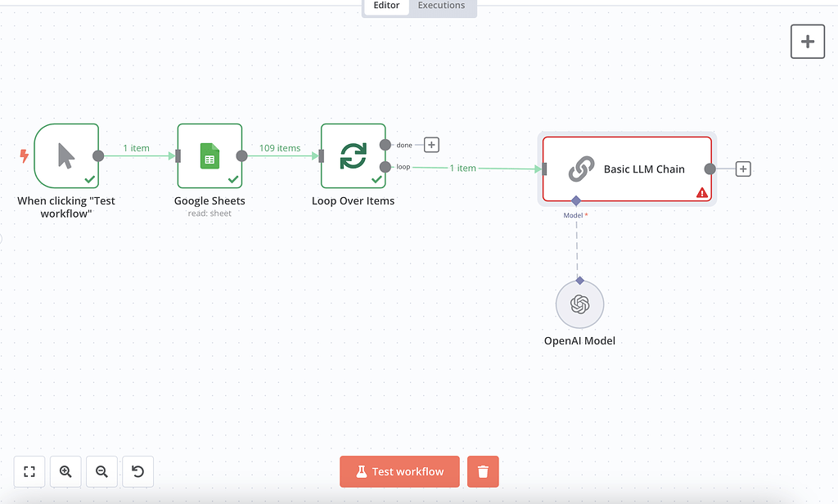838x504 pixels.
Task: Add a node after Basic LLM Chain
Action: point(742,169)
